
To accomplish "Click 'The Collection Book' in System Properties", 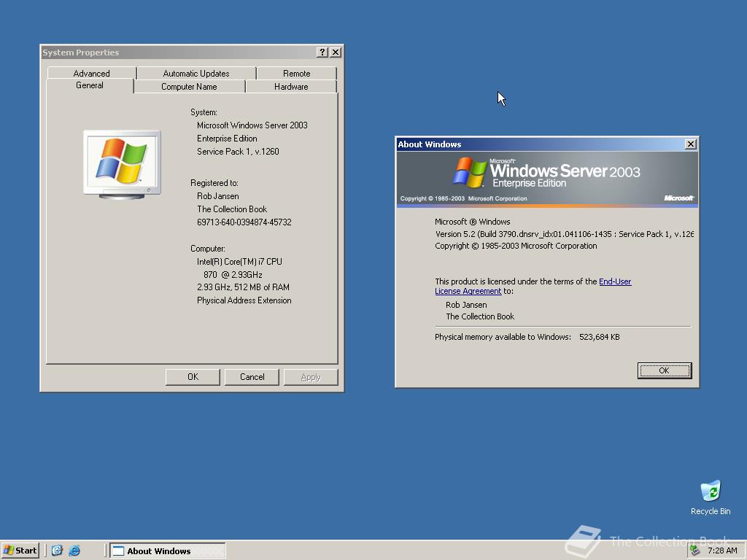I will click(231, 209).
